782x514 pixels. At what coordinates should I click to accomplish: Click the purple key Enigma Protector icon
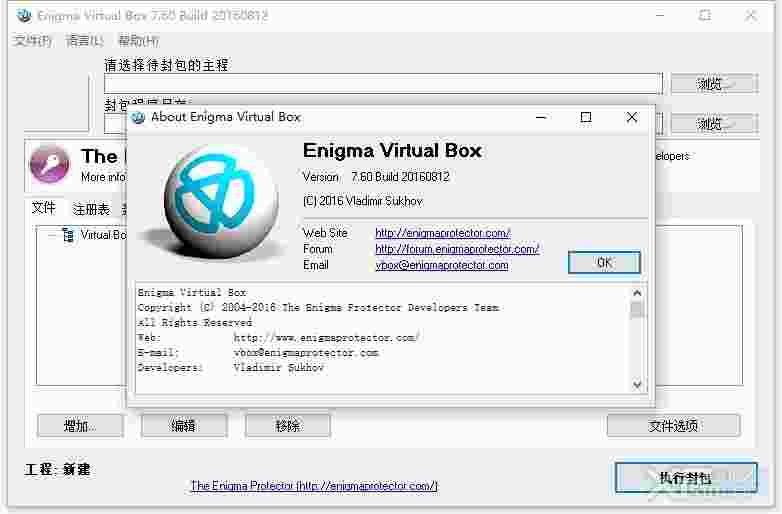[x=50, y=164]
